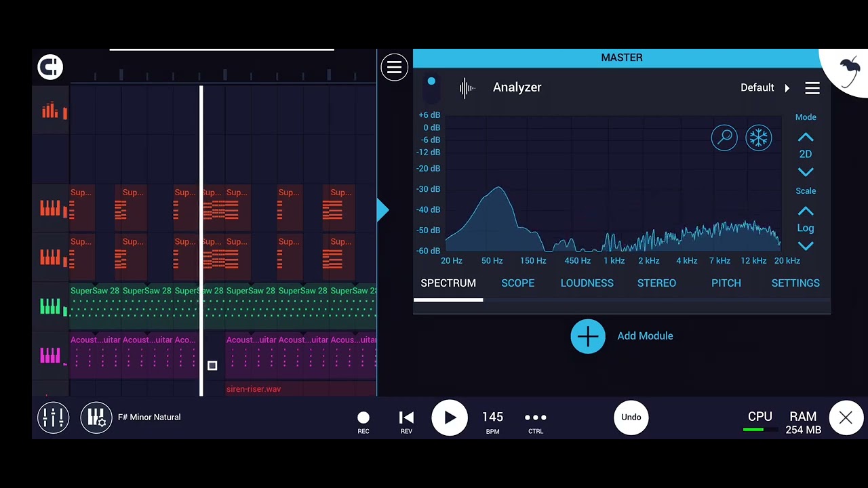
Task: Open the hamburger menu beside playlist
Action: point(394,67)
